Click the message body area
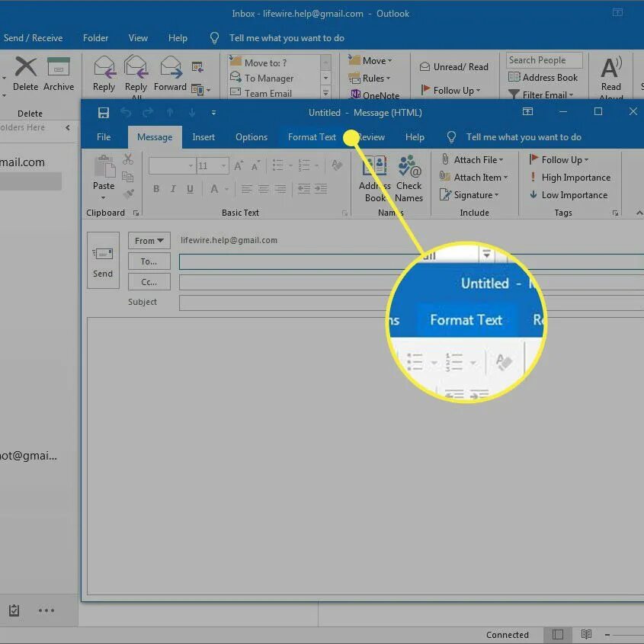Image resolution: width=644 pixels, height=644 pixels. point(365,456)
